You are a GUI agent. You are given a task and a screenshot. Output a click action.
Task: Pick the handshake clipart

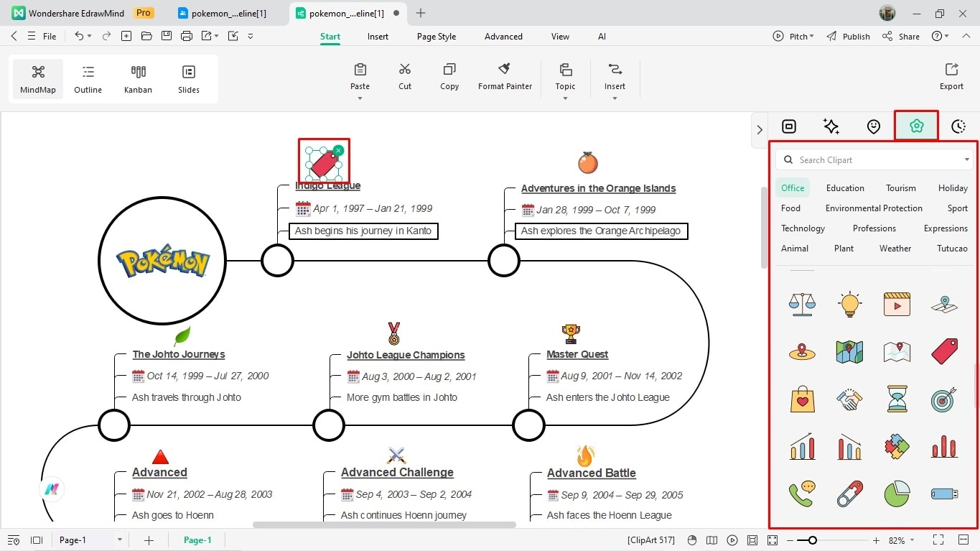(849, 399)
